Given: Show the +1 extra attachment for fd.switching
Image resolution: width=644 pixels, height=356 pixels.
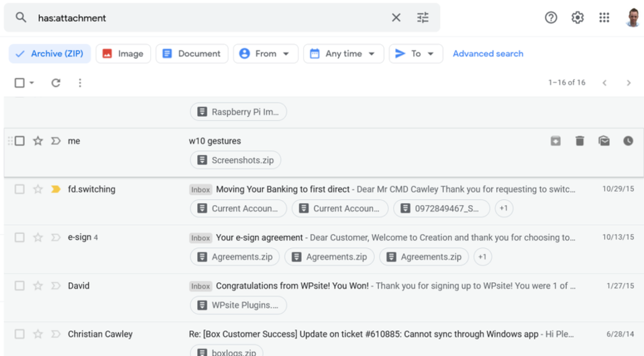Looking at the screenshot, I should (x=504, y=209).
